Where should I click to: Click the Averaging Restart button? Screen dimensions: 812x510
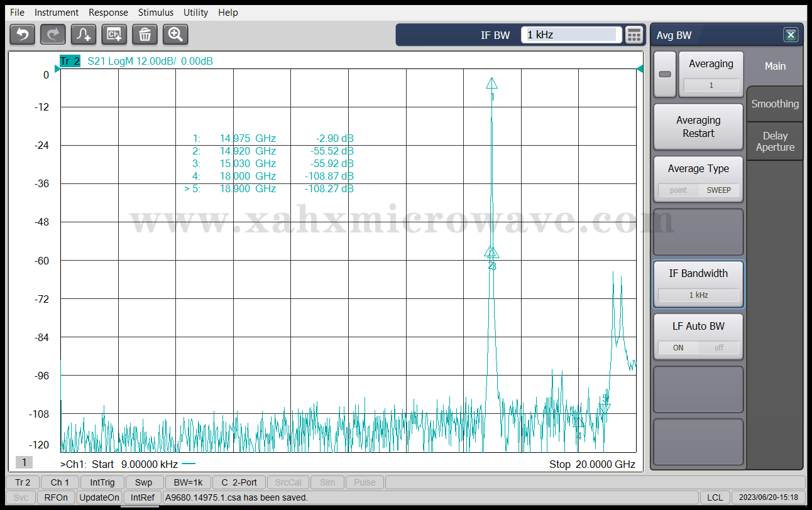pos(698,127)
